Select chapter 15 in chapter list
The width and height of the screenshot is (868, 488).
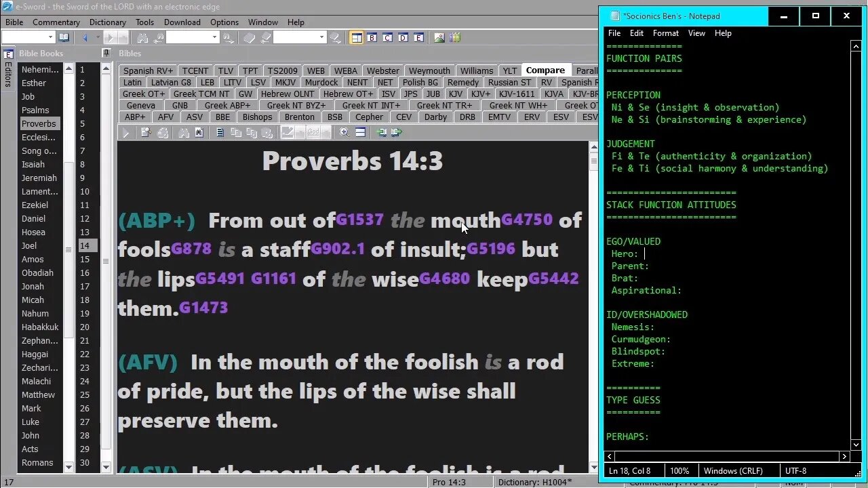[x=85, y=260]
